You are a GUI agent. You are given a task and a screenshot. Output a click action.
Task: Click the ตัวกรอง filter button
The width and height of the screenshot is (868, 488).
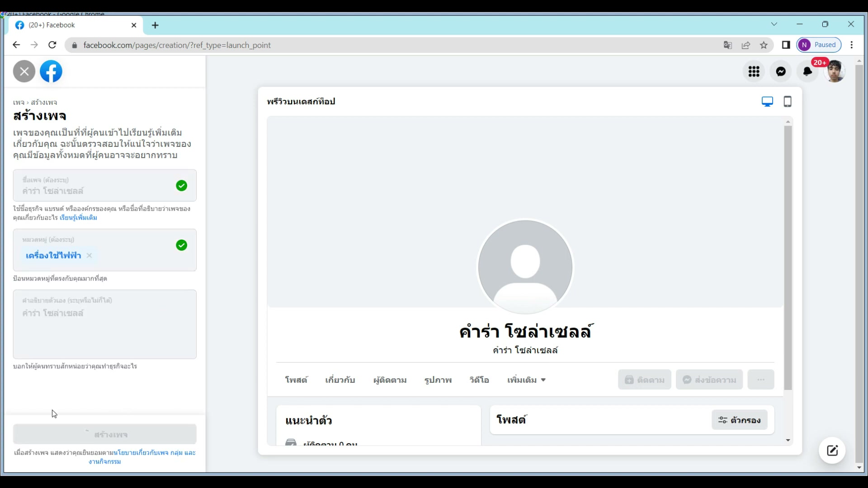tap(739, 420)
